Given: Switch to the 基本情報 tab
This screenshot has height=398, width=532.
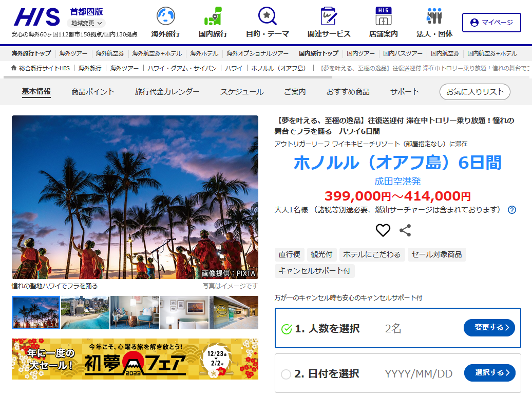Looking at the screenshot, I should pos(36,91).
